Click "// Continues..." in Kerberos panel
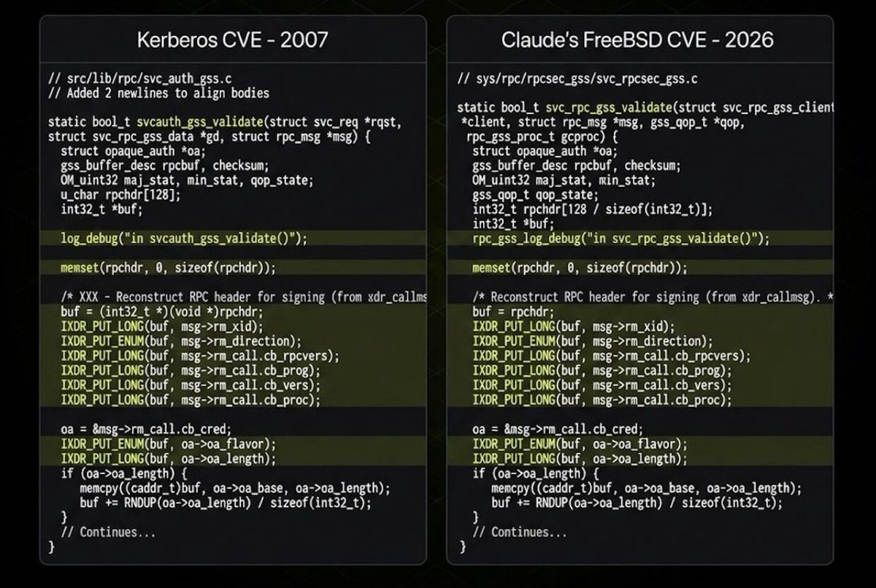The image size is (876, 588). pos(108,532)
